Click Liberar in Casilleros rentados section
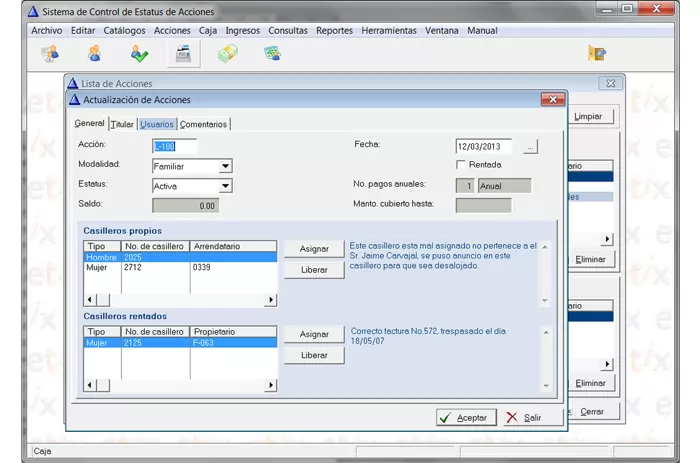700x463 pixels. pos(314,355)
